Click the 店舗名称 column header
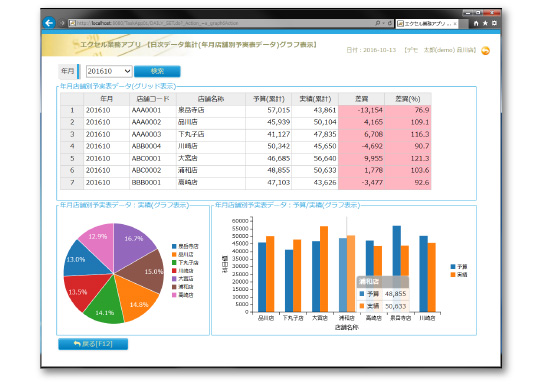 pyautogui.click(x=211, y=99)
